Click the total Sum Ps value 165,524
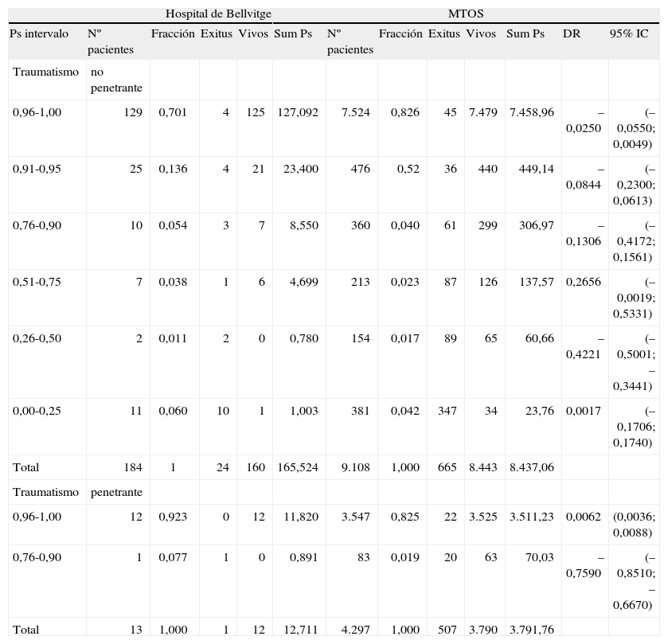 297,467
